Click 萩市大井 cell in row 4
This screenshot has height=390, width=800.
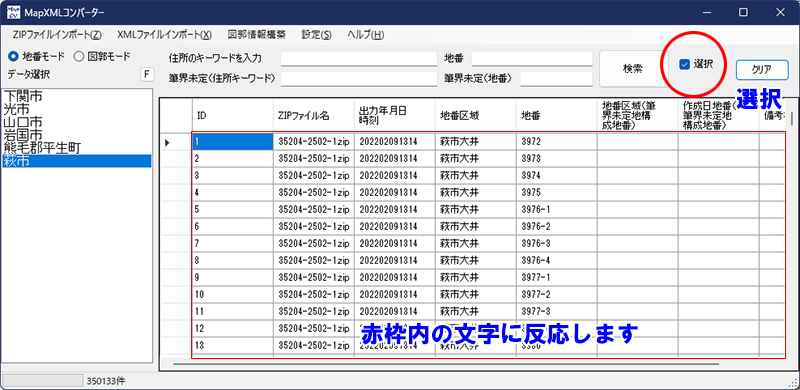(476, 193)
